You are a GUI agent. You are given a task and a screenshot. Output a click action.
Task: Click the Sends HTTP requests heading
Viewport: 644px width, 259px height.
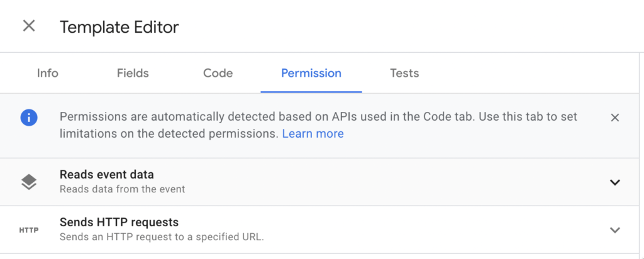pyautogui.click(x=119, y=222)
